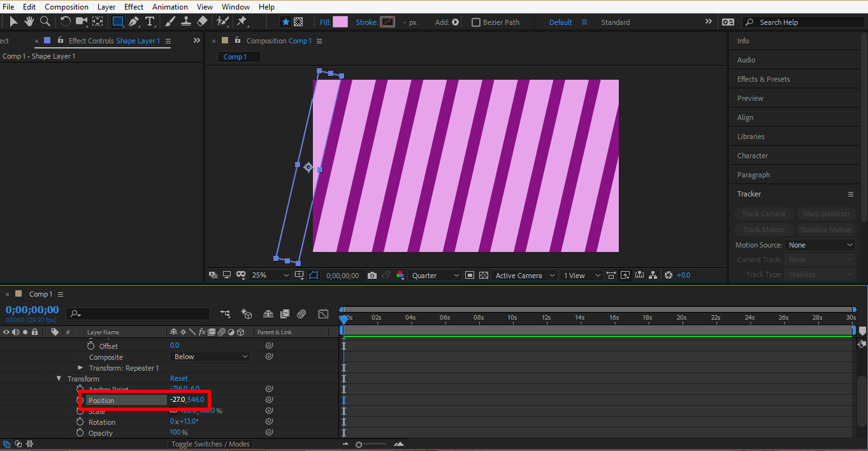Enable the Bezier Path checkbox

pos(475,22)
